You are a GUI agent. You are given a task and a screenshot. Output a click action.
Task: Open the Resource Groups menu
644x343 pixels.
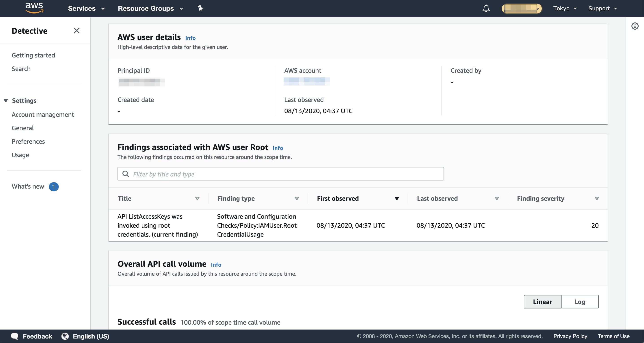[x=151, y=9]
